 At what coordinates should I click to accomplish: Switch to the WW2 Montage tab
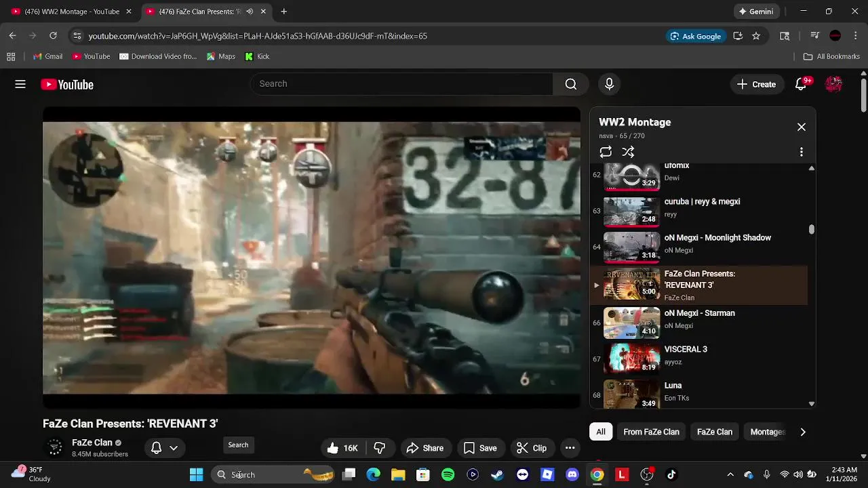click(x=71, y=12)
